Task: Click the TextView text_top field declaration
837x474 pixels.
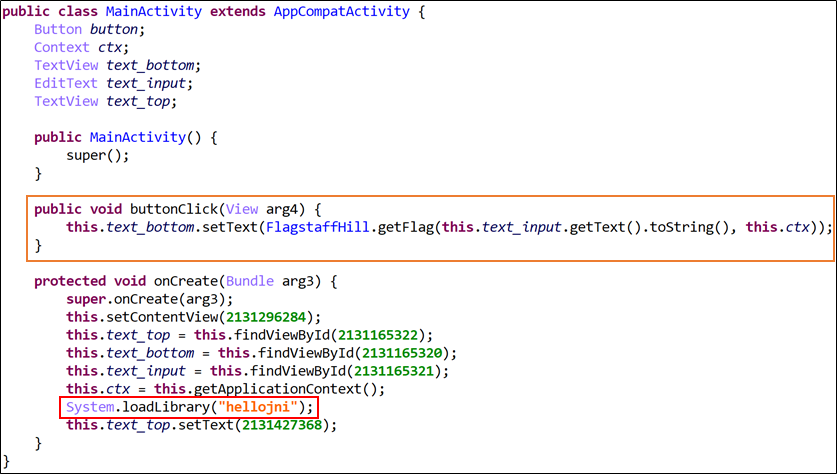Action: click(x=106, y=101)
